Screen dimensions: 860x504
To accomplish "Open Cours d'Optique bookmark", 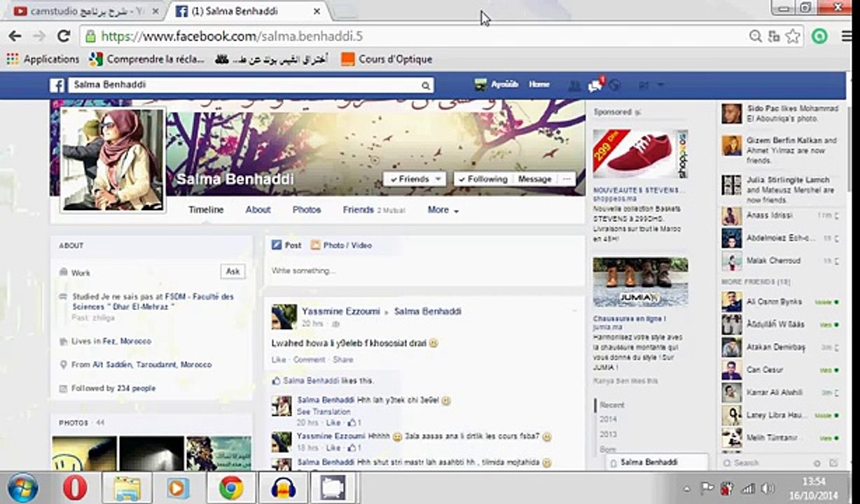I will (x=387, y=59).
